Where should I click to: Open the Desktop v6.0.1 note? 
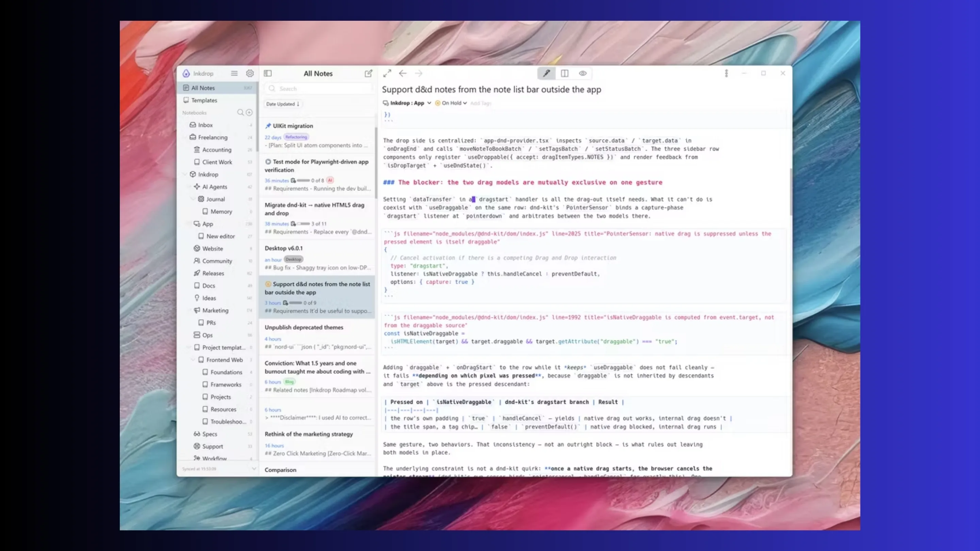tap(317, 257)
